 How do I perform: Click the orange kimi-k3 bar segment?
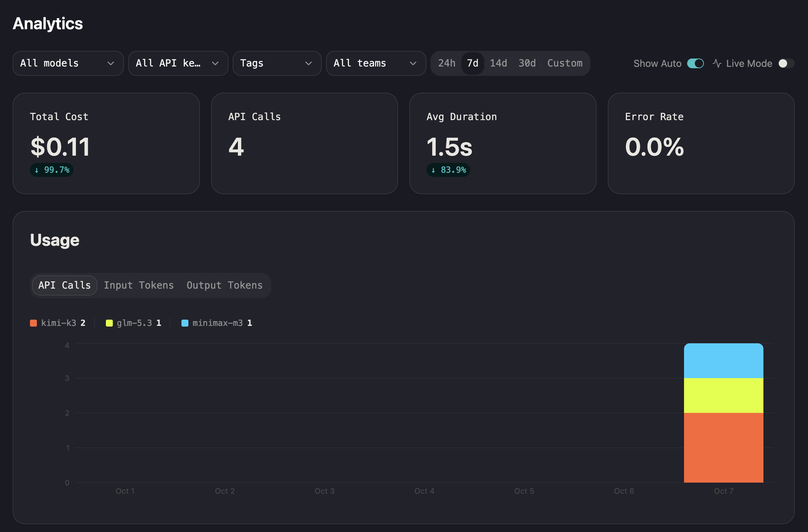pos(724,448)
